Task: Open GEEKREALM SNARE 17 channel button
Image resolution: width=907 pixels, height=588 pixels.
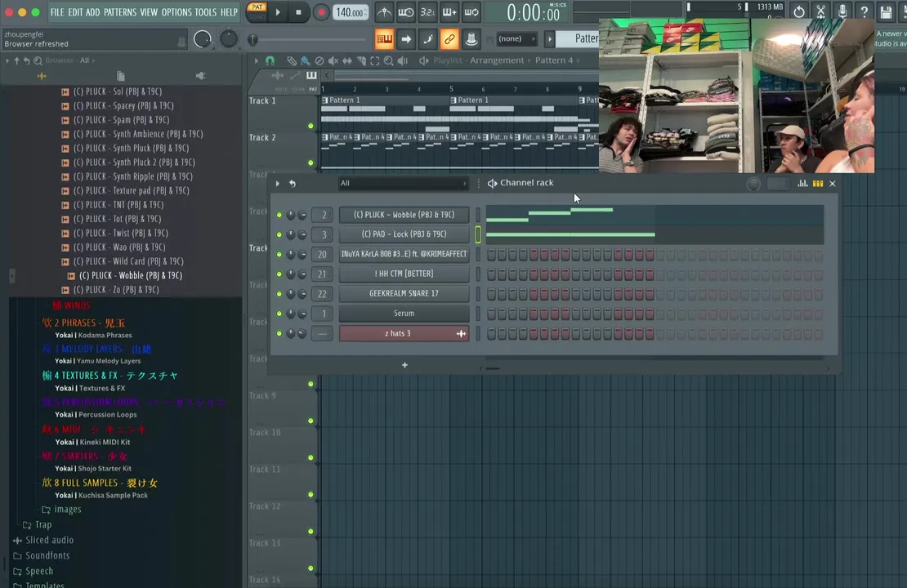Action: [x=404, y=294]
